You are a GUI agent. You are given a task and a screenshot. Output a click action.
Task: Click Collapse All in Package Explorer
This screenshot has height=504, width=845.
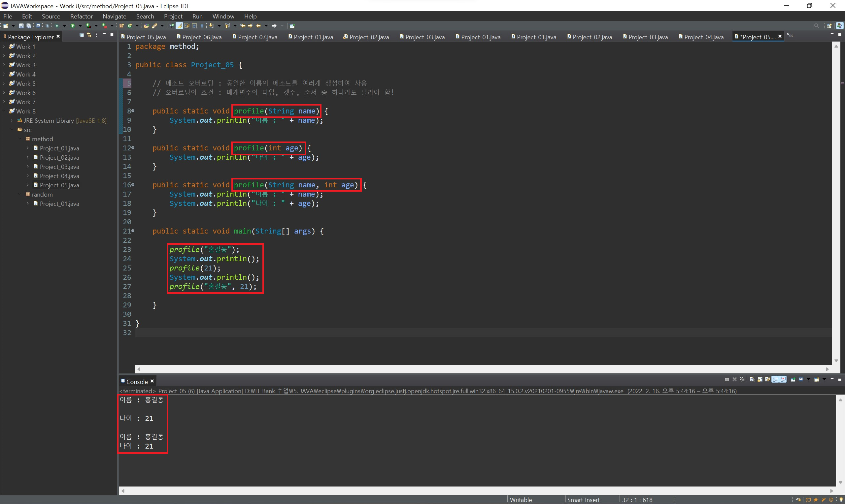[82, 35]
